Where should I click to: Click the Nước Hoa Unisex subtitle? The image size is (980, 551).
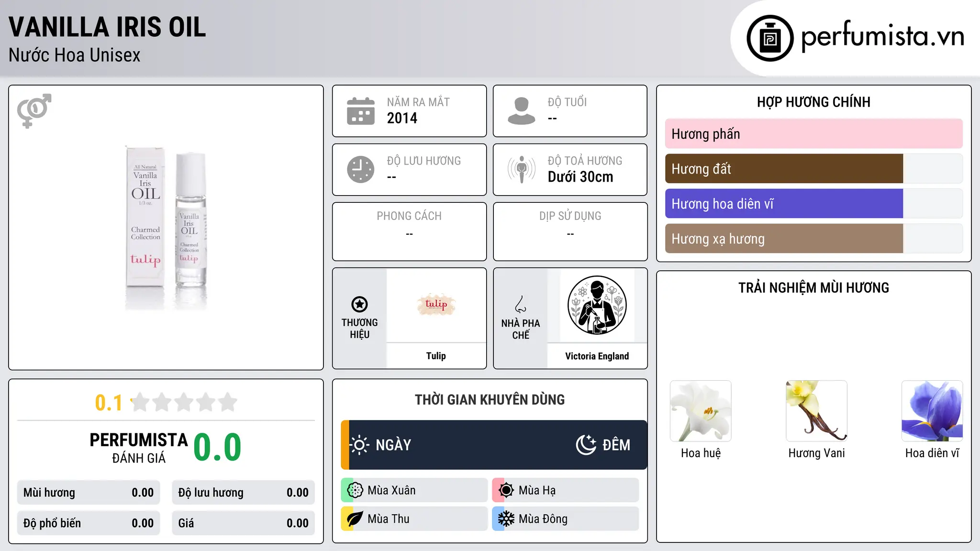pyautogui.click(x=75, y=55)
